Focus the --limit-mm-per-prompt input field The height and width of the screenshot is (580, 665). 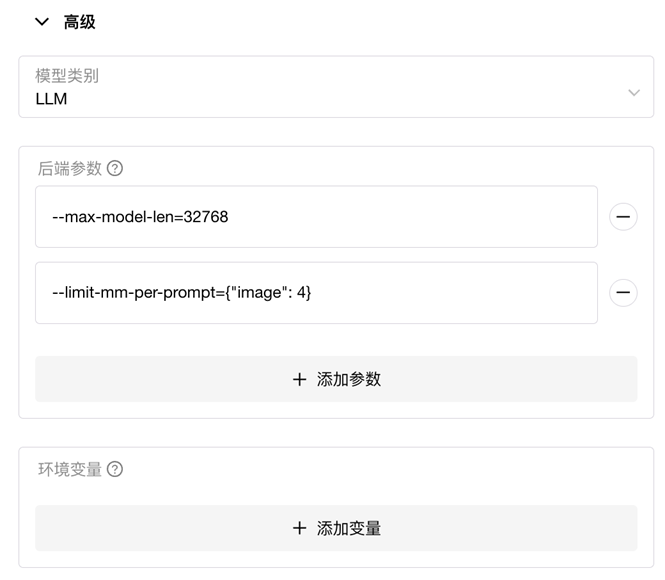coord(316,293)
